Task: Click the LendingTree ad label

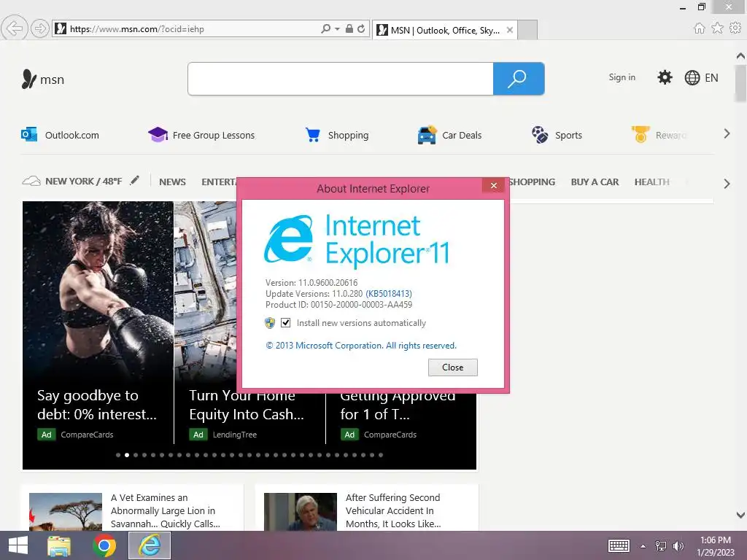Action: click(x=235, y=435)
